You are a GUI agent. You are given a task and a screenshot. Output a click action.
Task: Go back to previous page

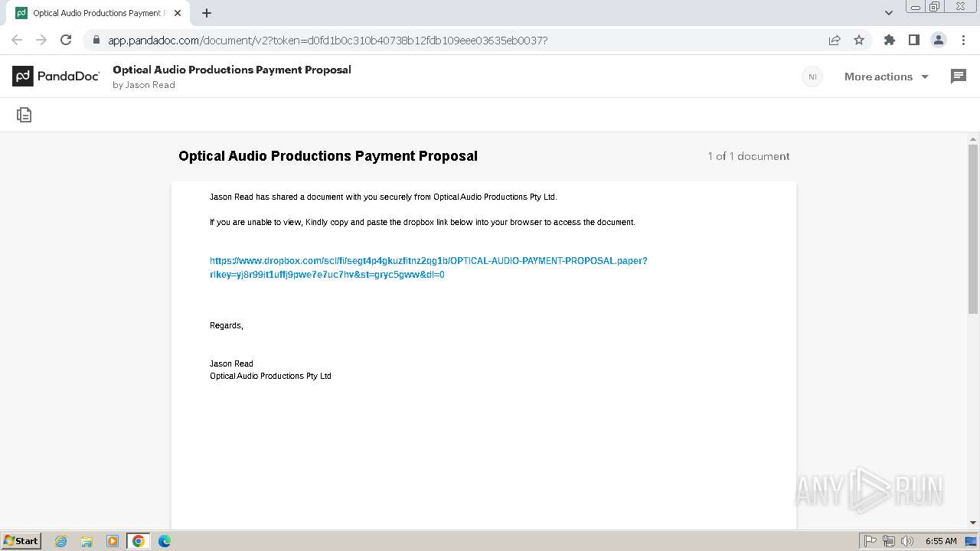point(17,40)
